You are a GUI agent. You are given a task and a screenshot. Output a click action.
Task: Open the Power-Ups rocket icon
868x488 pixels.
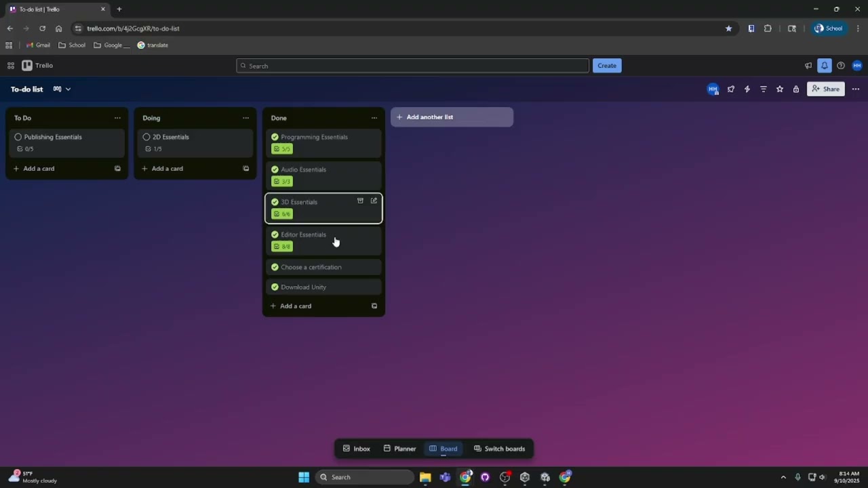pos(731,89)
